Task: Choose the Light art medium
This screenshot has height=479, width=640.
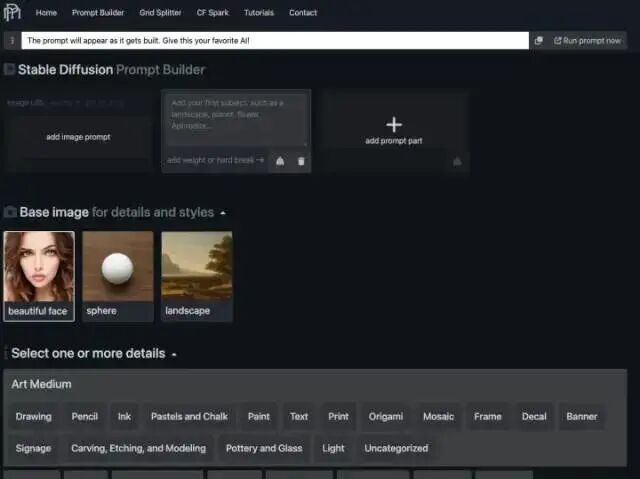Action: pyautogui.click(x=333, y=448)
